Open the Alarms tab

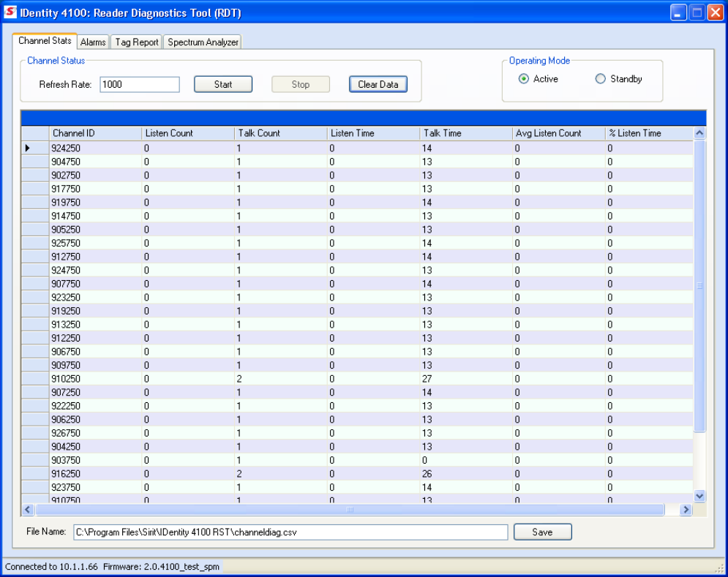click(x=93, y=42)
